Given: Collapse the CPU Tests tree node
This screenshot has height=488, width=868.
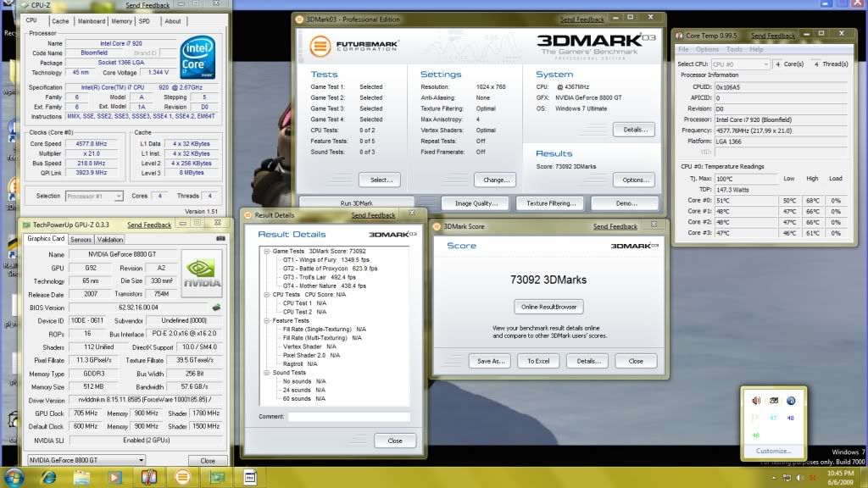Looking at the screenshot, I should point(267,294).
